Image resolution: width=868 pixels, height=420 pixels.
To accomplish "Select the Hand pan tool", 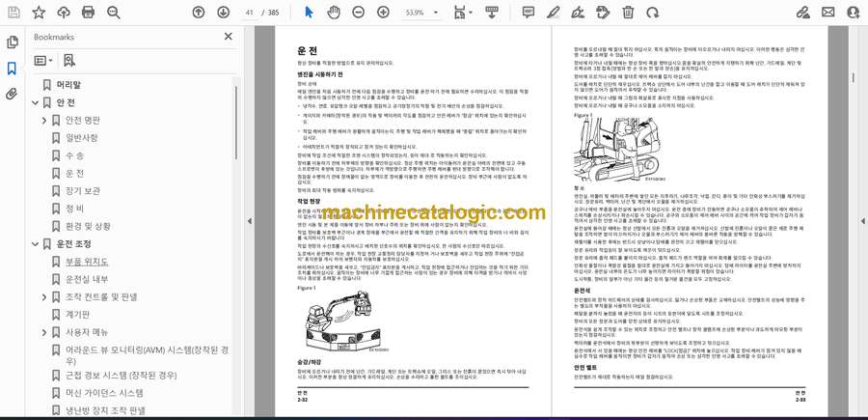I will tap(334, 13).
